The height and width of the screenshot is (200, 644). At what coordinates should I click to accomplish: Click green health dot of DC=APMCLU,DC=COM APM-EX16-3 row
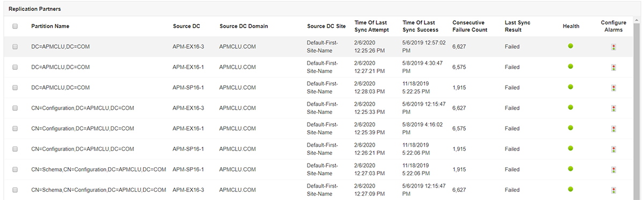(x=570, y=46)
